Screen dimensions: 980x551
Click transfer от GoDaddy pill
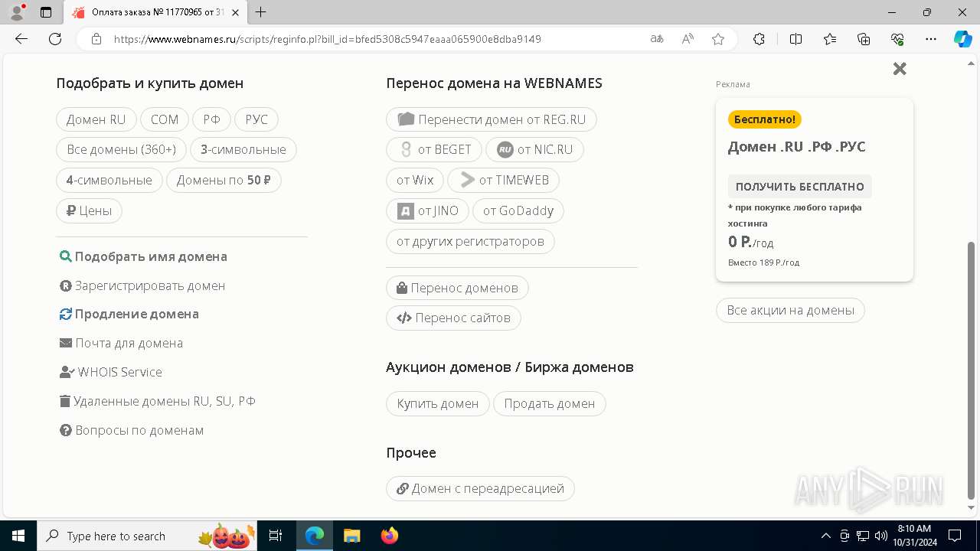click(518, 211)
